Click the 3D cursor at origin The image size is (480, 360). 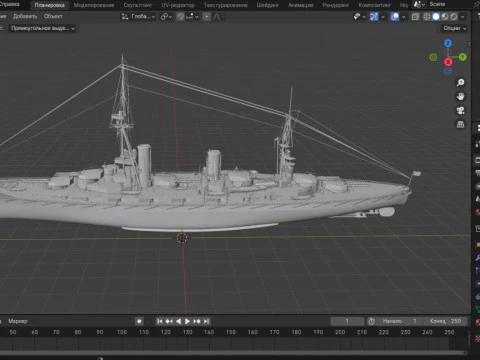(182, 238)
